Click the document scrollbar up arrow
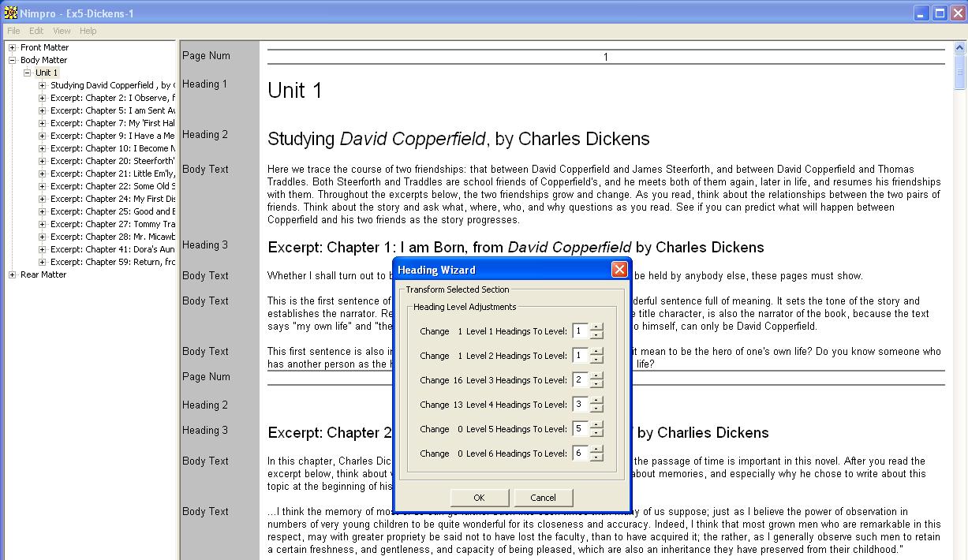The width and height of the screenshot is (968, 560). pos(960,48)
